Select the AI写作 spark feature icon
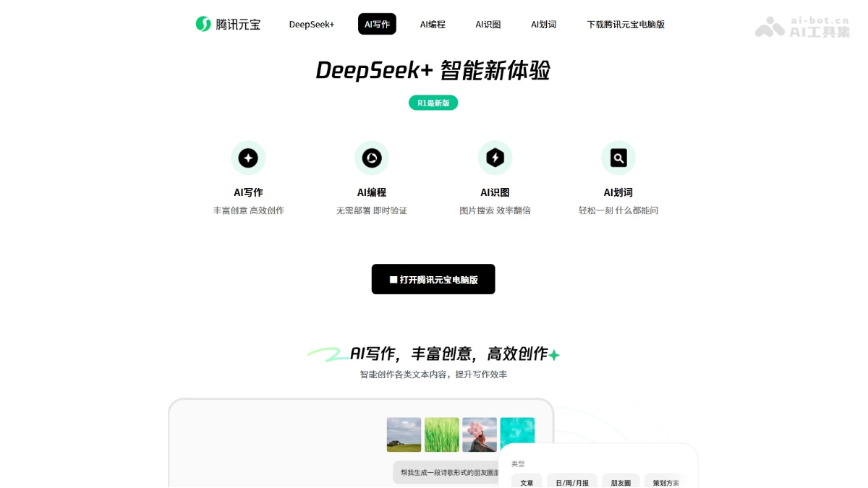 click(x=248, y=158)
